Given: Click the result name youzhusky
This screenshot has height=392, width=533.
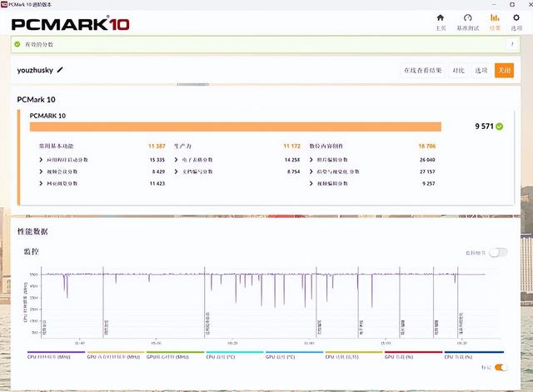Looking at the screenshot, I should point(35,70).
